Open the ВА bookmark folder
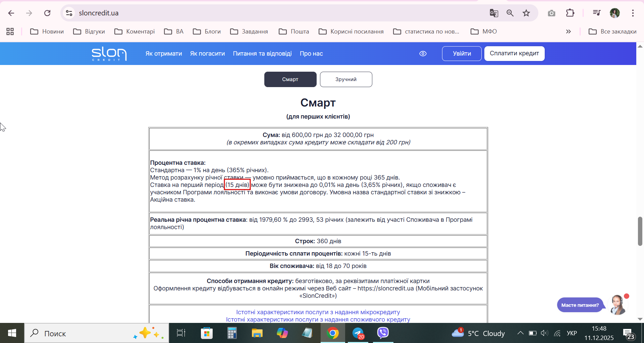 [x=174, y=31]
